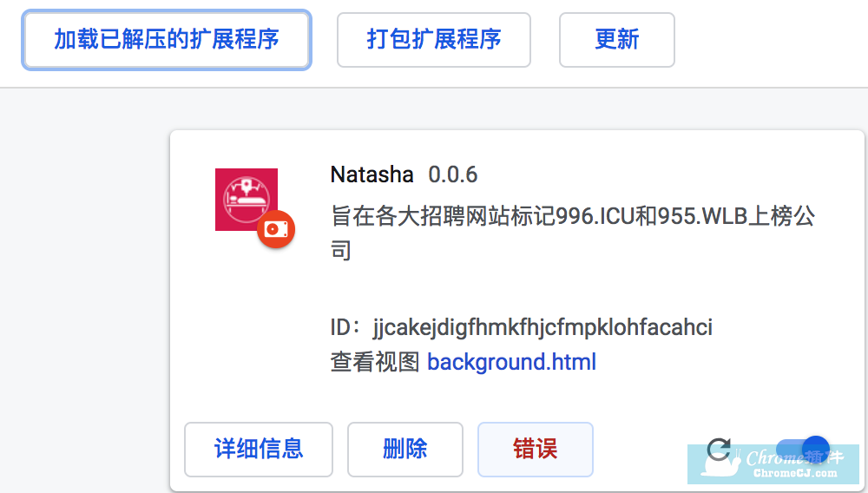Screen dimensions: 868x493
Task: Click the Natasha extension name
Action: (372, 174)
